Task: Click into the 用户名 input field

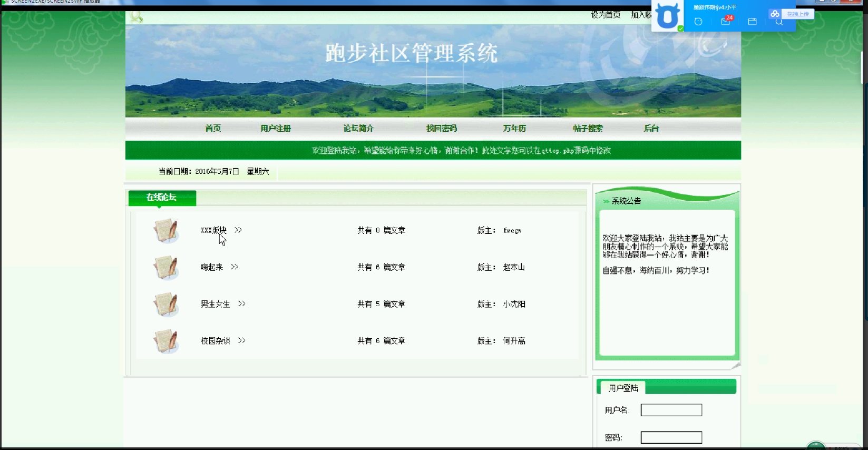Action: [x=671, y=410]
